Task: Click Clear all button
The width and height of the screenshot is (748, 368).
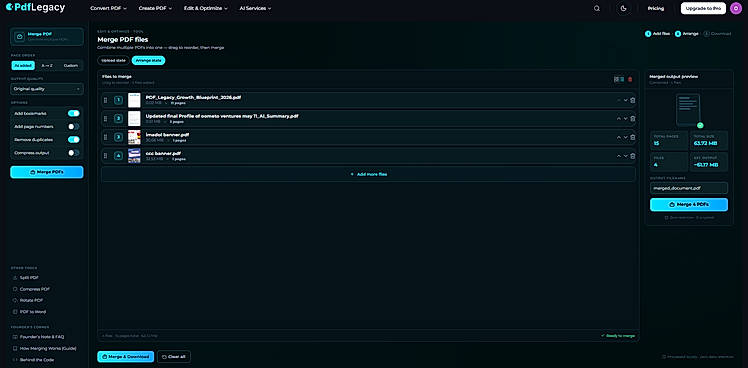Action: point(174,357)
